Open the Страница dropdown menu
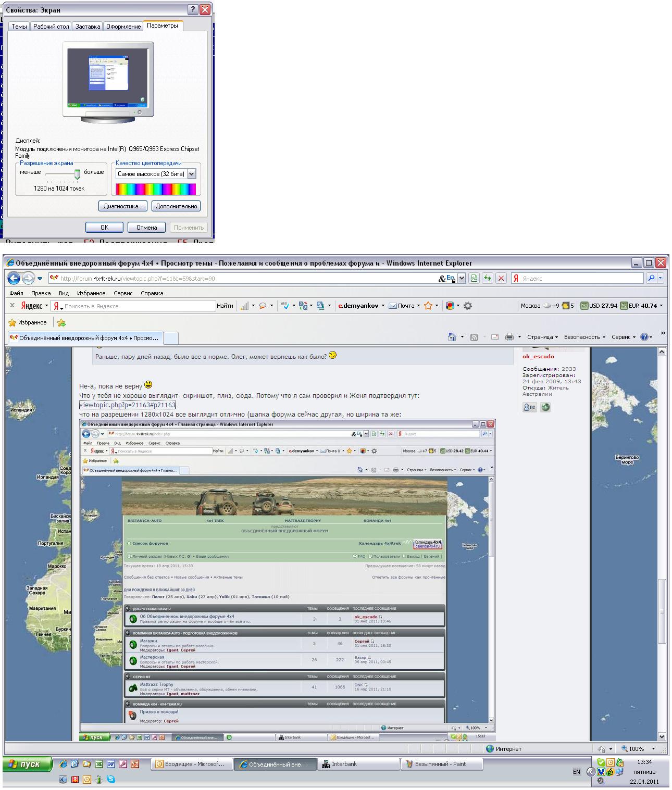 point(542,337)
